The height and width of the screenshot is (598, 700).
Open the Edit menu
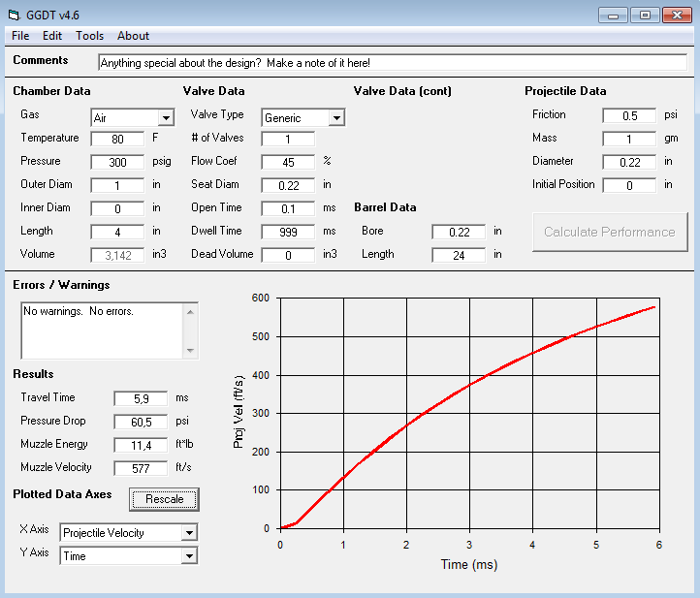tap(51, 36)
